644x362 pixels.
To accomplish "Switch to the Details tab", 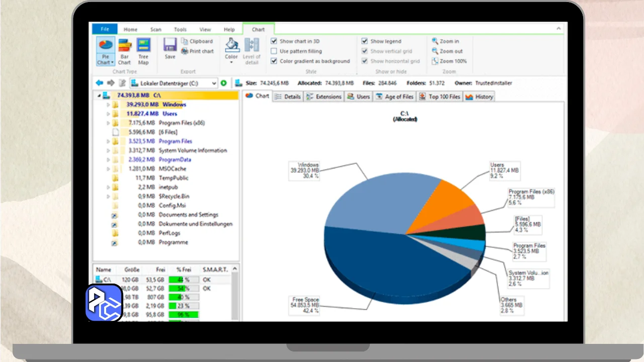I will pos(288,97).
